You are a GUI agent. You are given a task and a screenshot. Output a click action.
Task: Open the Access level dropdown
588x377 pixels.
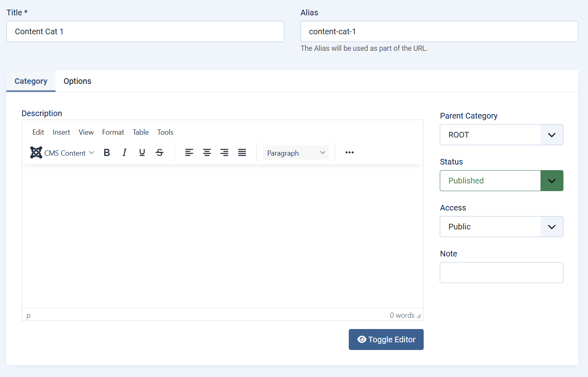[x=501, y=227]
